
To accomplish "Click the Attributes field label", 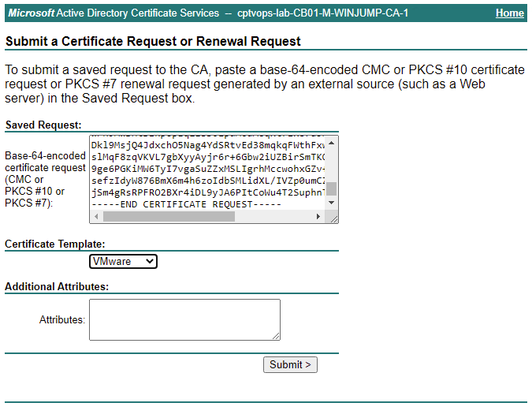I will [61, 319].
